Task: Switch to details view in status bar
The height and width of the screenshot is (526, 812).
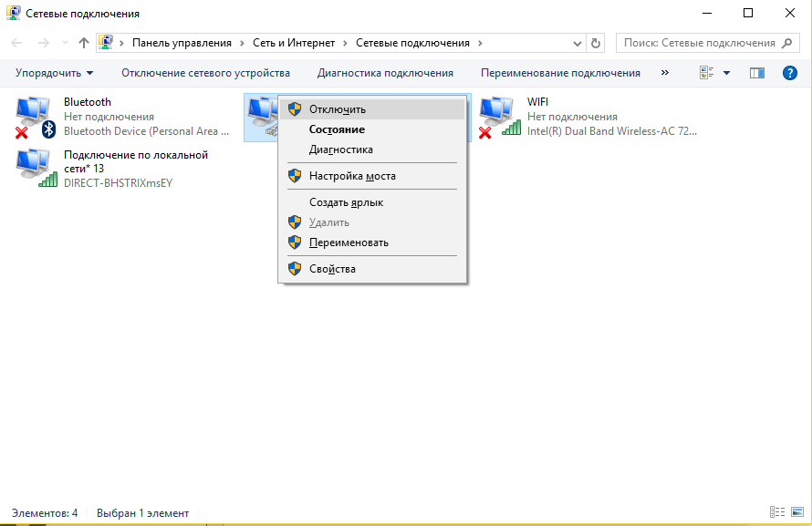Action: point(777,512)
